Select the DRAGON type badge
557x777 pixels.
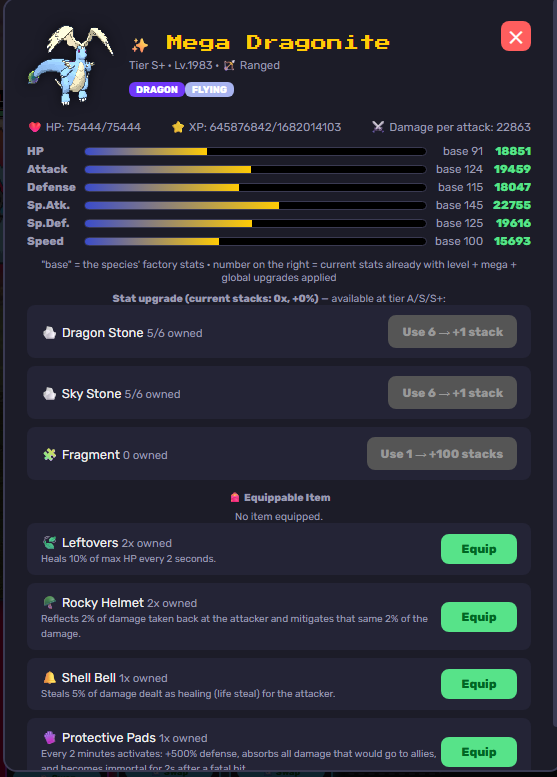(x=157, y=90)
